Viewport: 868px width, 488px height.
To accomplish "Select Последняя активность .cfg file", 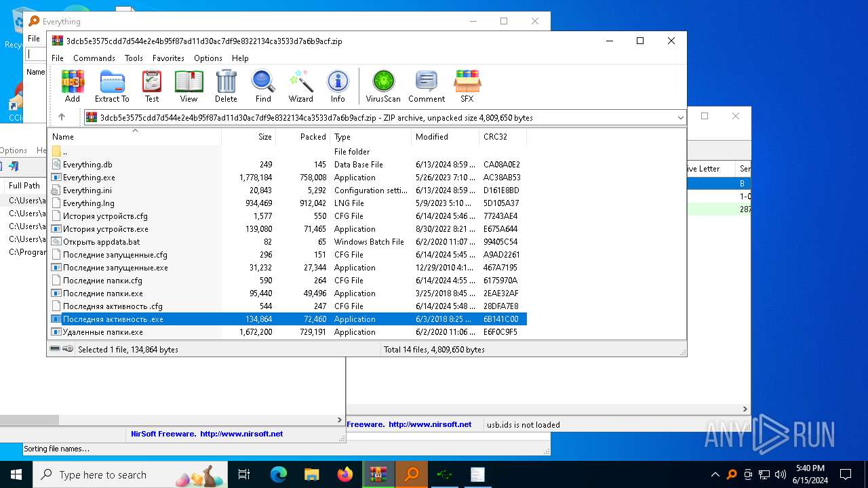I will point(288,306).
